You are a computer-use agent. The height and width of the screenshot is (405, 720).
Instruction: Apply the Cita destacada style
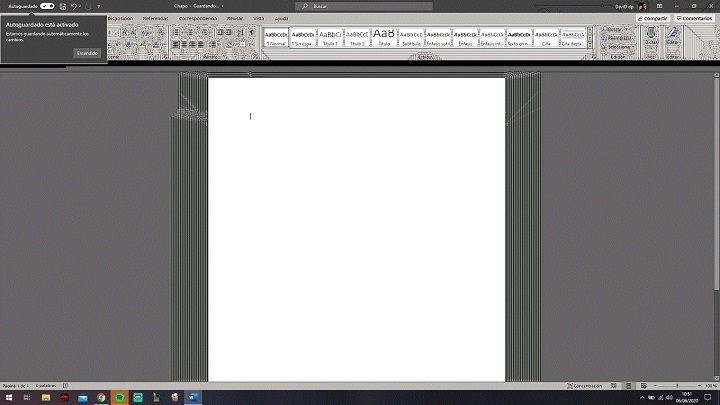[573, 37]
